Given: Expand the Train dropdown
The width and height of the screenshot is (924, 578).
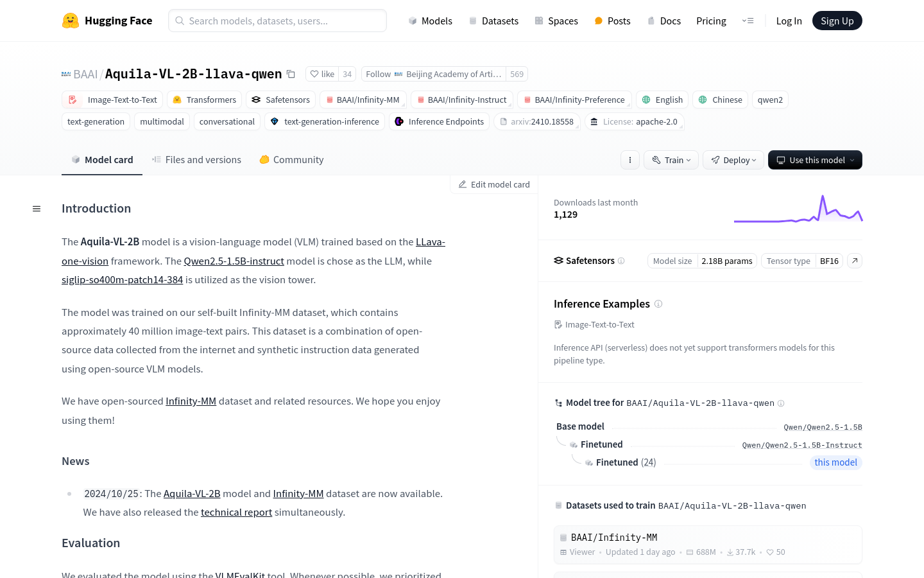Looking at the screenshot, I should click(671, 160).
